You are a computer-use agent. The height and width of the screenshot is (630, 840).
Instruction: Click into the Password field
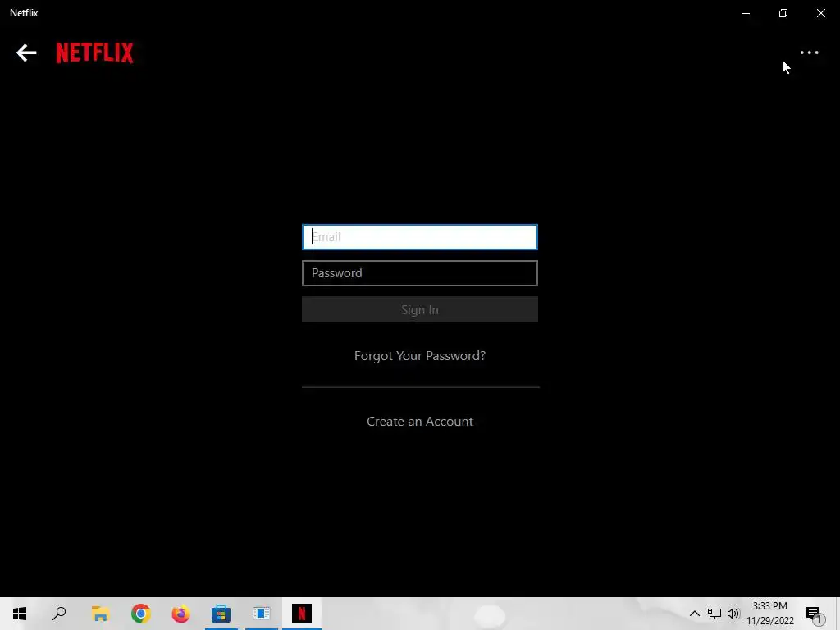[419, 273]
